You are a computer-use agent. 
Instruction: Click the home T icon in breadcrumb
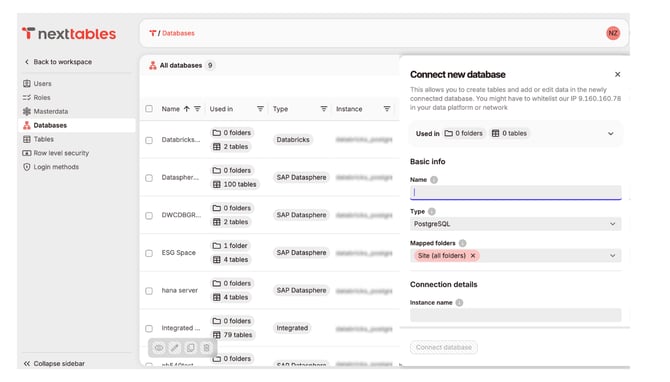153,33
